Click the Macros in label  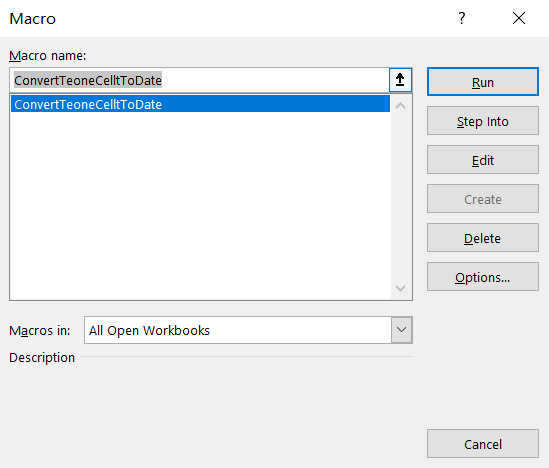(x=40, y=330)
